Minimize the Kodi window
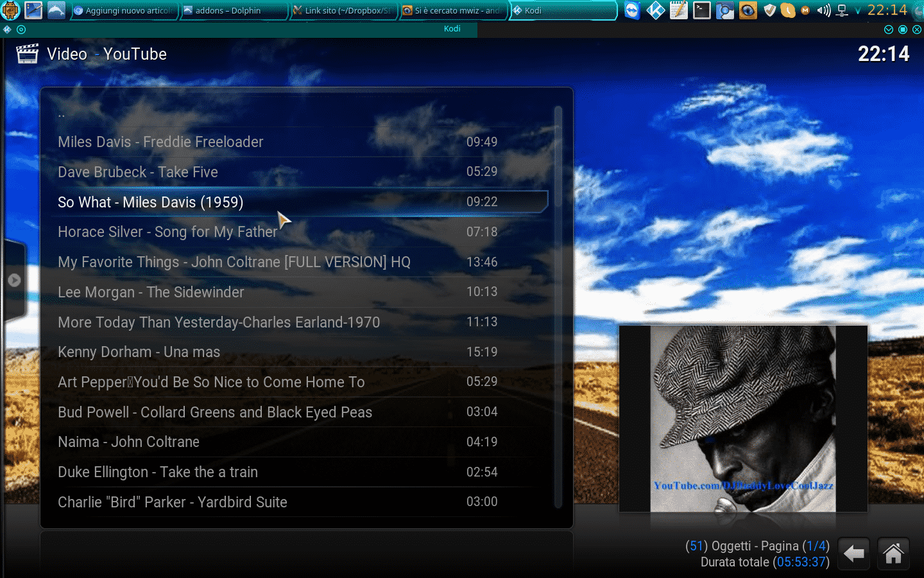Viewport: 924px width, 578px height. pyautogui.click(x=889, y=30)
